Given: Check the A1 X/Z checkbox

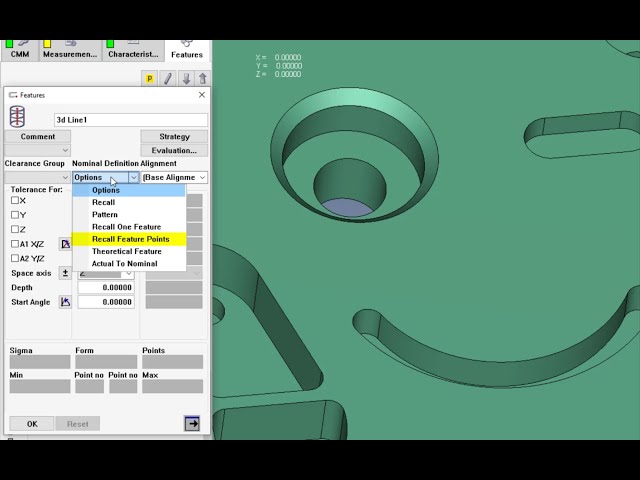Looking at the screenshot, I should click(x=15, y=244).
